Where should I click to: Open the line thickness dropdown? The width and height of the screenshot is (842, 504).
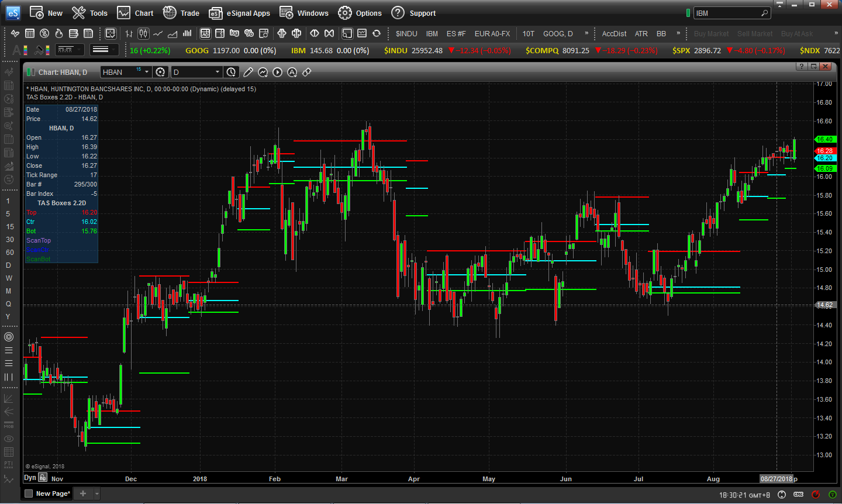point(105,50)
